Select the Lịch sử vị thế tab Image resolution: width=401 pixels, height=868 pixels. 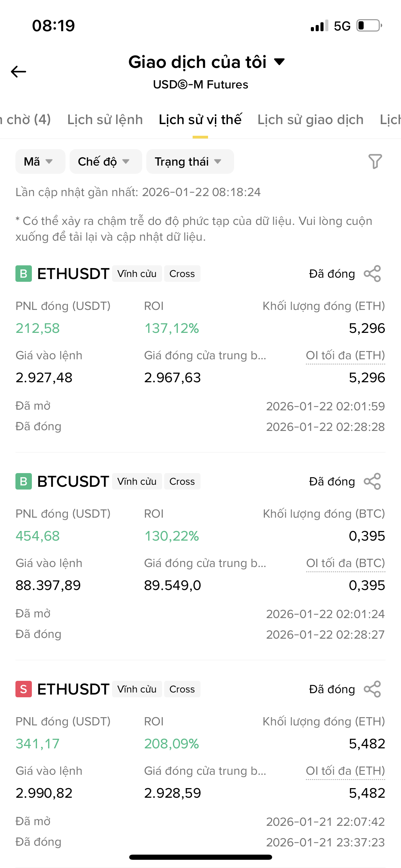tap(200, 120)
